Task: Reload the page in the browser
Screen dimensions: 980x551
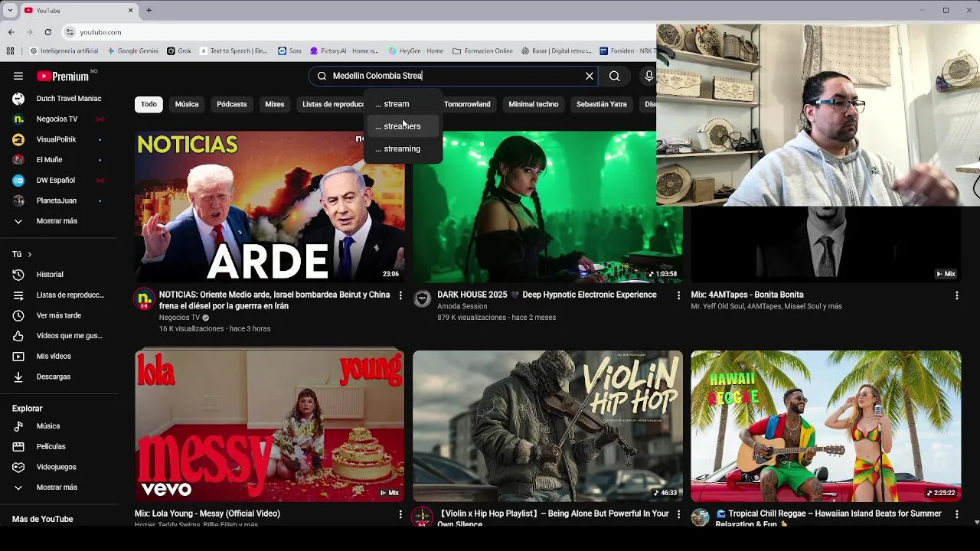Action: coord(47,32)
